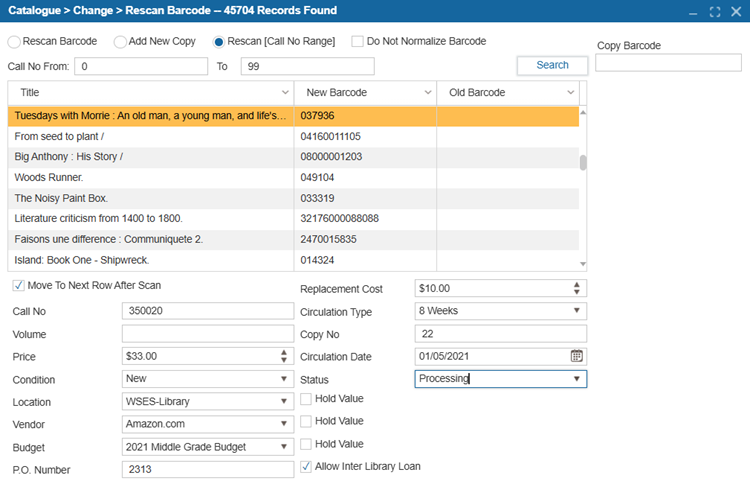Click barcode cell 08000001203
This screenshot has width=750, height=484.
click(x=365, y=157)
